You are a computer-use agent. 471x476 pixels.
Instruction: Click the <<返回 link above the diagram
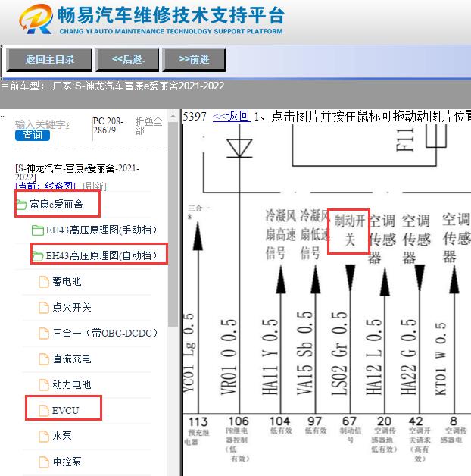[x=232, y=116]
